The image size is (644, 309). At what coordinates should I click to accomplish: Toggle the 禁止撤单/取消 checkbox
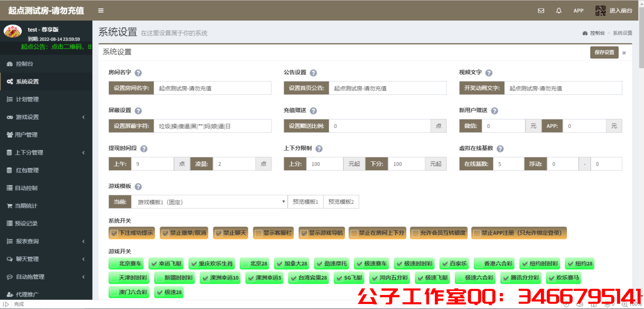(x=165, y=233)
